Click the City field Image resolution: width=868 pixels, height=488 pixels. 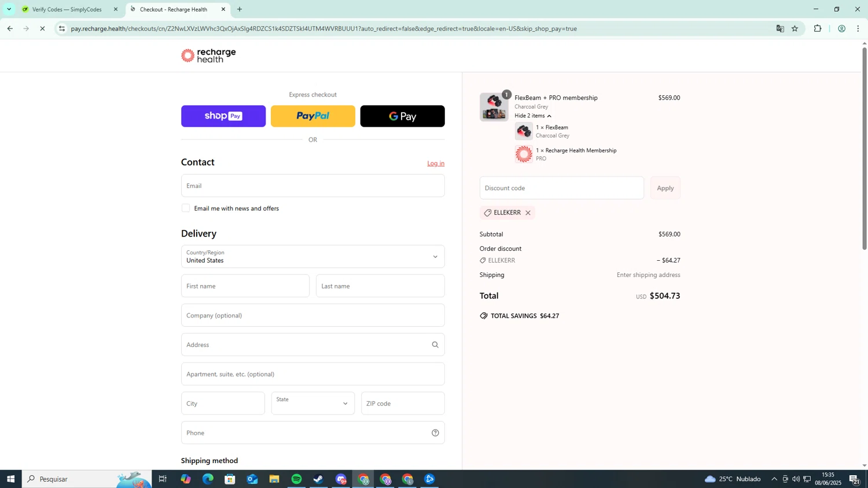pos(223,404)
